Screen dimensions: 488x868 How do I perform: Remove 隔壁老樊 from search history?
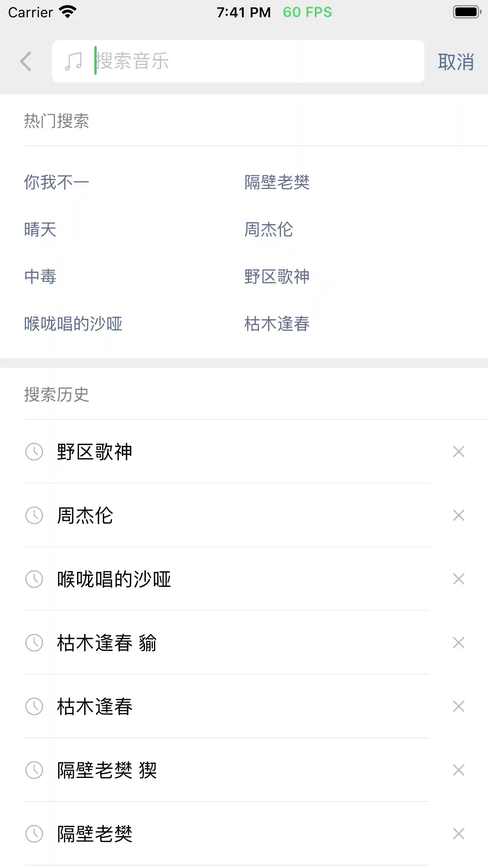[459, 834]
